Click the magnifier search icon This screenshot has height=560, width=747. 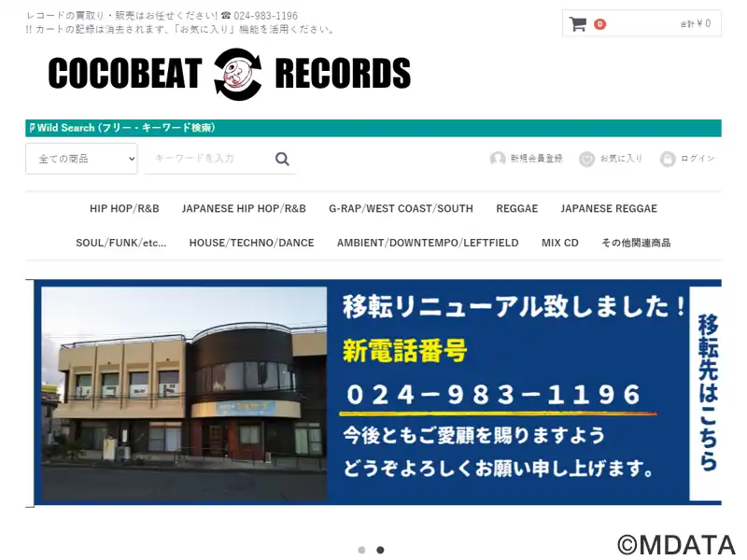click(282, 159)
